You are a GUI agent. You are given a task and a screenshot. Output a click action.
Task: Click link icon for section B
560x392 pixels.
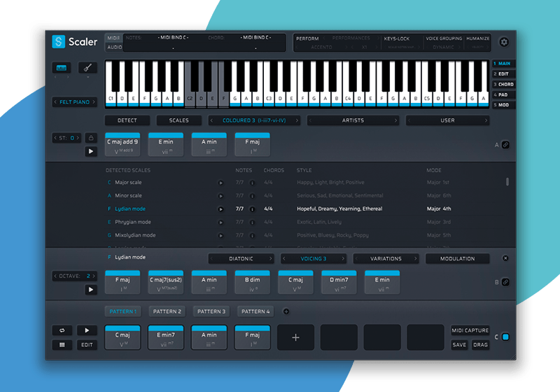point(505,282)
